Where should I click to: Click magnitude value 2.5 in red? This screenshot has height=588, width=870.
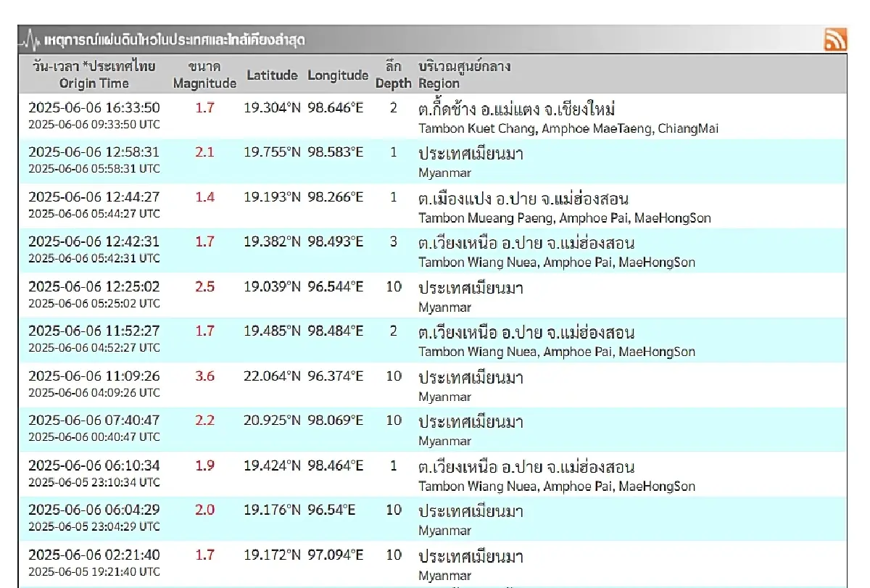204,286
